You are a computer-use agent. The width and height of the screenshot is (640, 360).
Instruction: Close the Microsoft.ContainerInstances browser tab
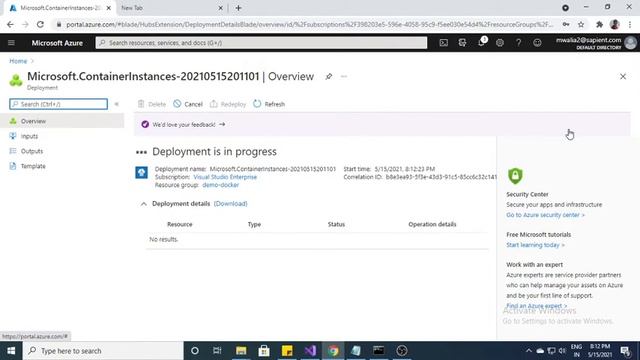(109, 8)
